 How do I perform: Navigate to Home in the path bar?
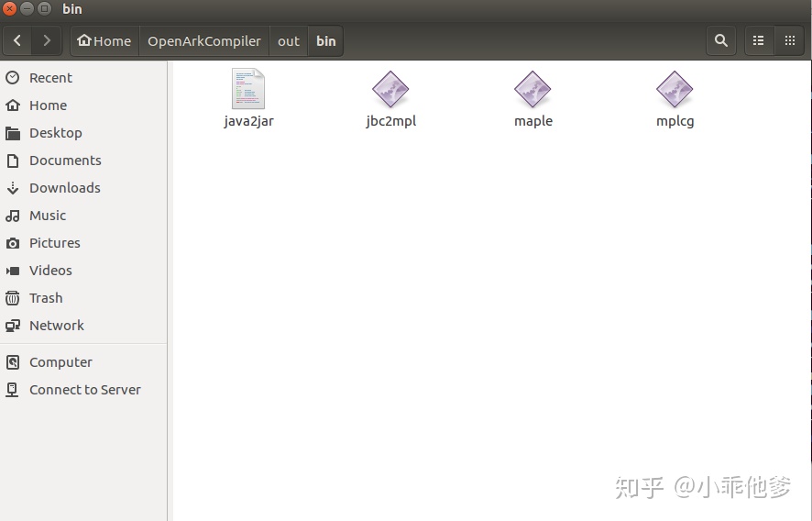click(x=104, y=40)
